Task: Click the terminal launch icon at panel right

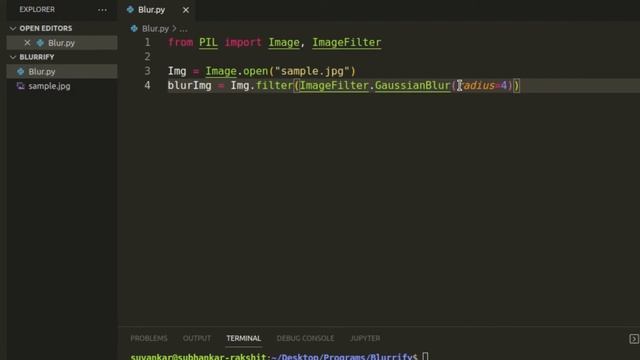Action: pos(633,339)
